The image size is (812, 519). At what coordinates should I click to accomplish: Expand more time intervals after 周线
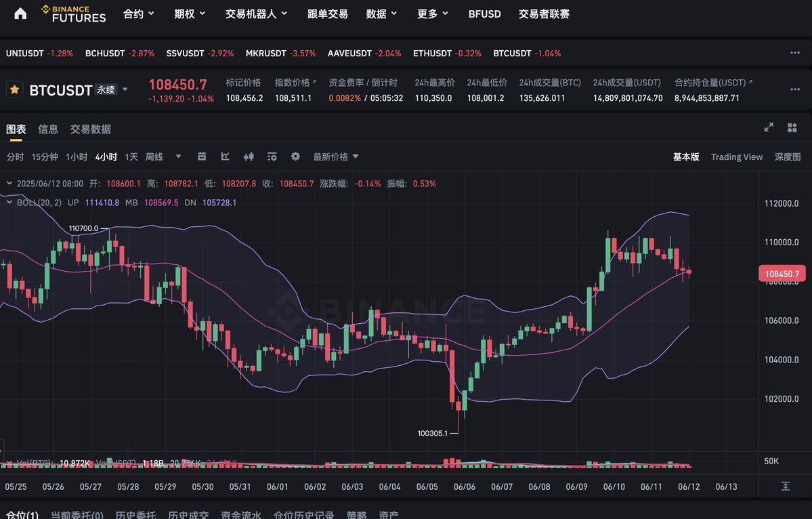point(178,157)
